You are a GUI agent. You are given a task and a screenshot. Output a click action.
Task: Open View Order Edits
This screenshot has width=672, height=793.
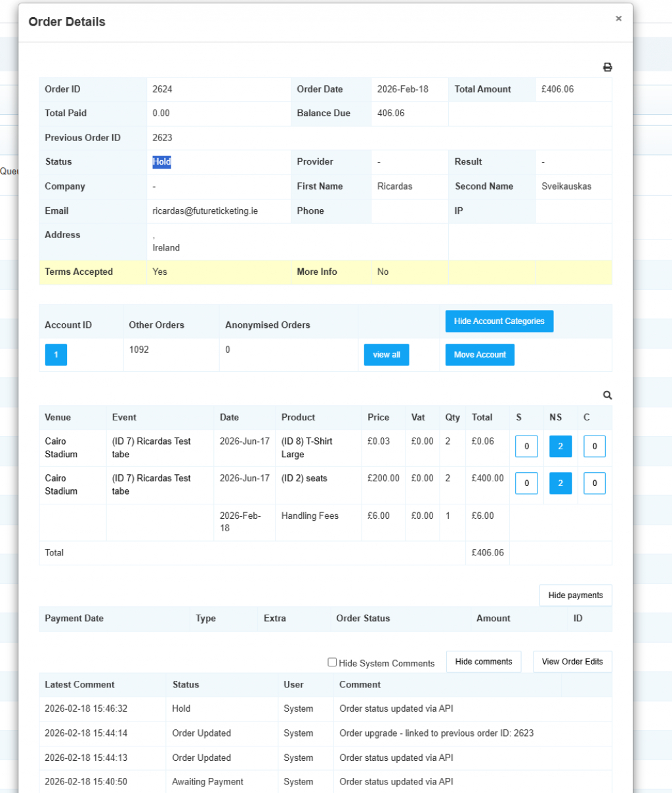click(x=572, y=662)
